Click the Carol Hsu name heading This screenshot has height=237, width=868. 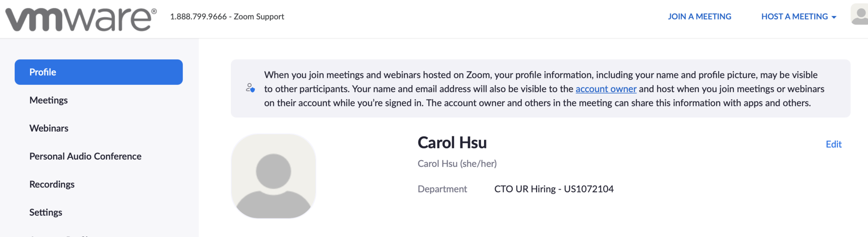pos(452,143)
